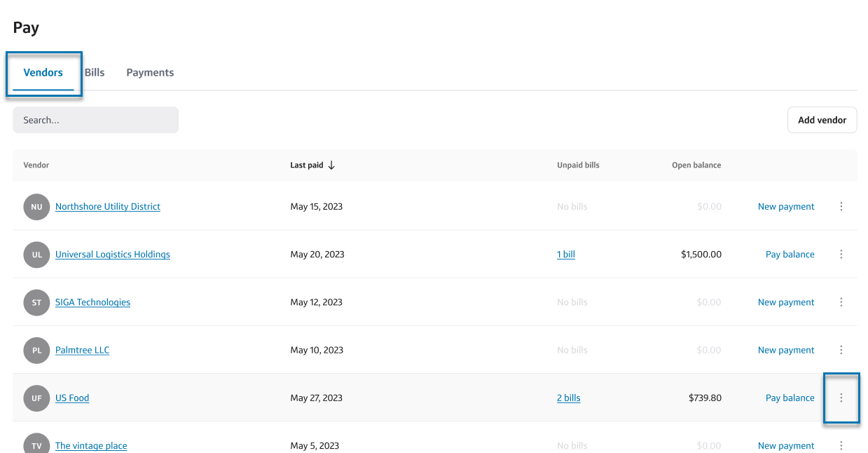Open 1 bill link for Universal Logistics
The height and width of the screenshot is (453, 868).
[x=565, y=255]
